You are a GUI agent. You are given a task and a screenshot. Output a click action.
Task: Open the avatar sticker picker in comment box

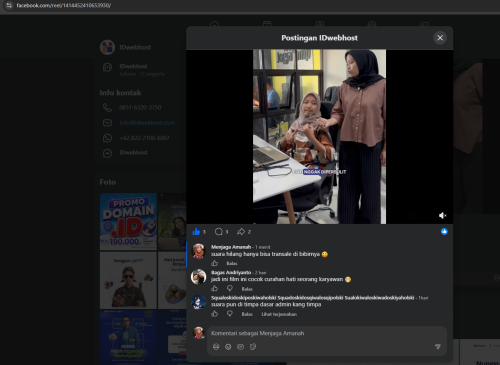pos(216,347)
